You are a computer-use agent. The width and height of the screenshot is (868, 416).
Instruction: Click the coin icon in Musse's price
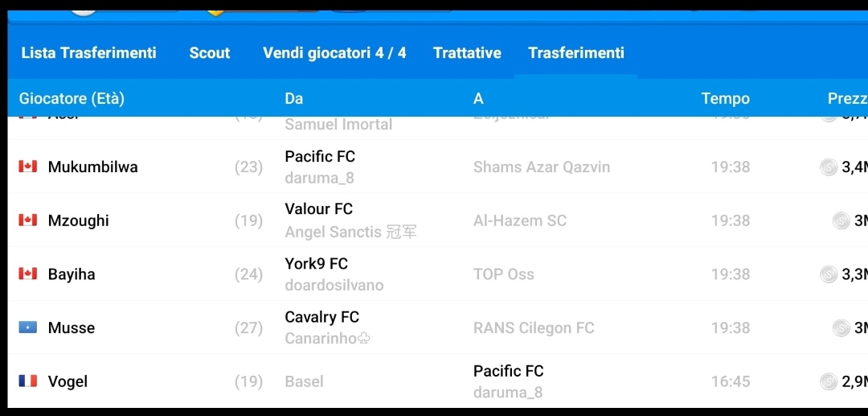(x=841, y=327)
